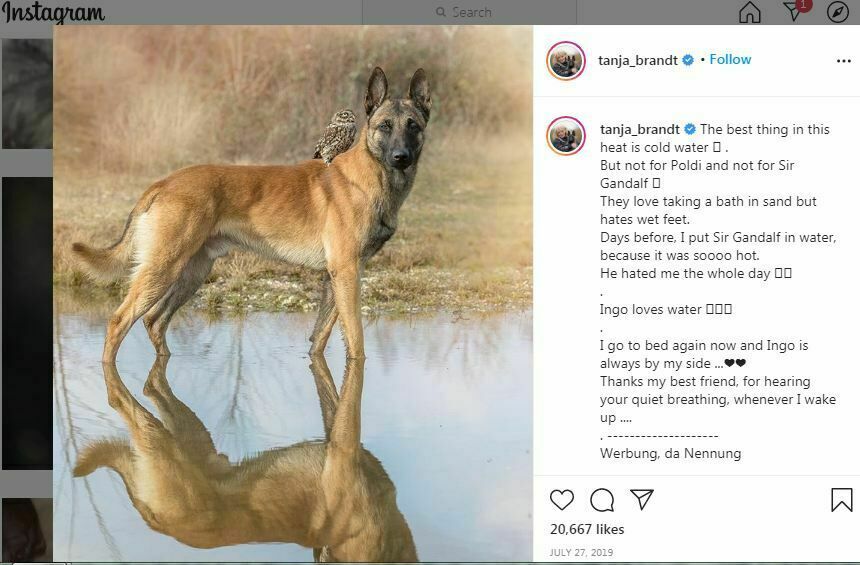Click the header profile avatar of tanja_brandt
The width and height of the screenshot is (860, 565).
point(566,60)
